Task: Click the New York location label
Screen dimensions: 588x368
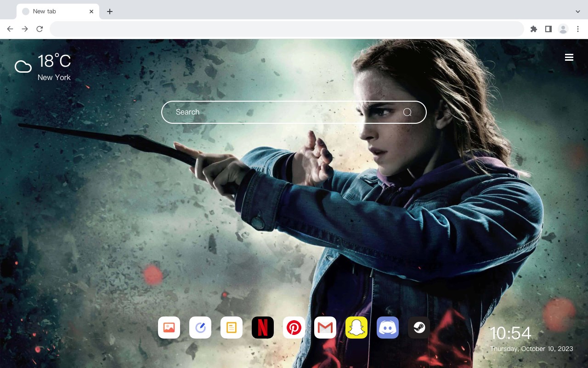Action: point(54,77)
